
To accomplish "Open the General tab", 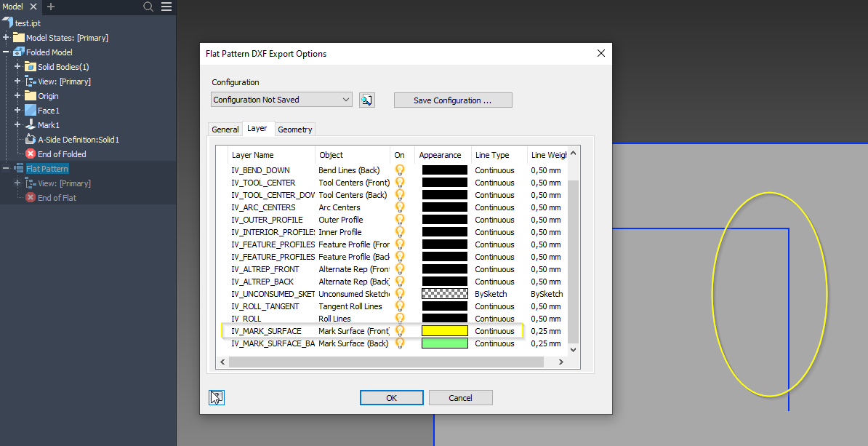I will coord(225,129).
